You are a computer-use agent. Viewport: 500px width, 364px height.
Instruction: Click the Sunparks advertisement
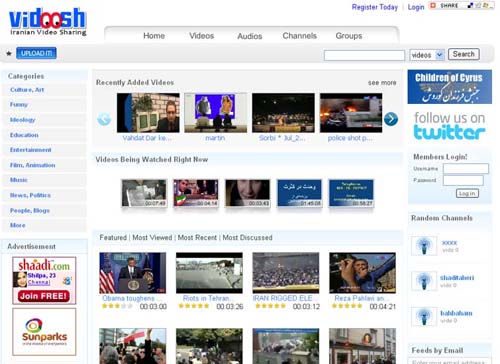pos(44,332)
